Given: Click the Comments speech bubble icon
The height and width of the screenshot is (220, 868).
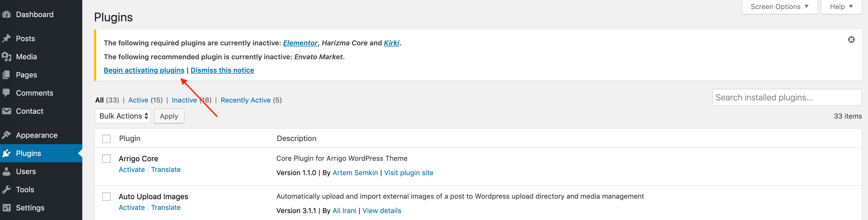Looking at the screenshot, I should 6,92.
